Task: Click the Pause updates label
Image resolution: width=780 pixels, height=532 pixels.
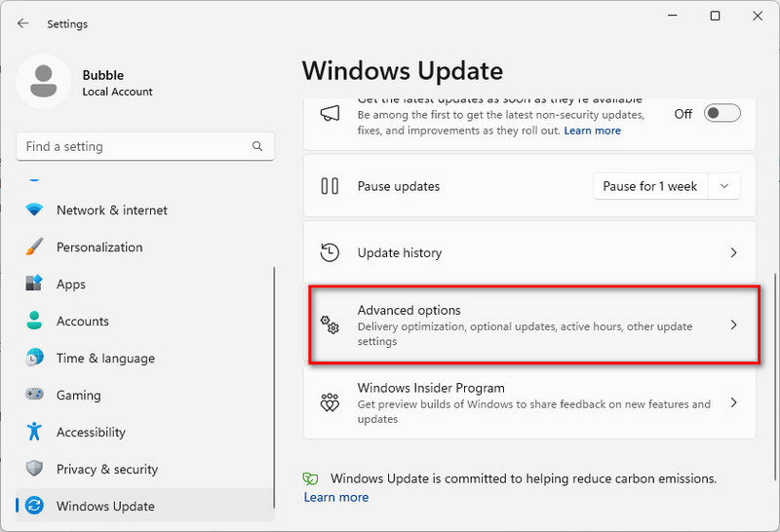Action: 399,186
